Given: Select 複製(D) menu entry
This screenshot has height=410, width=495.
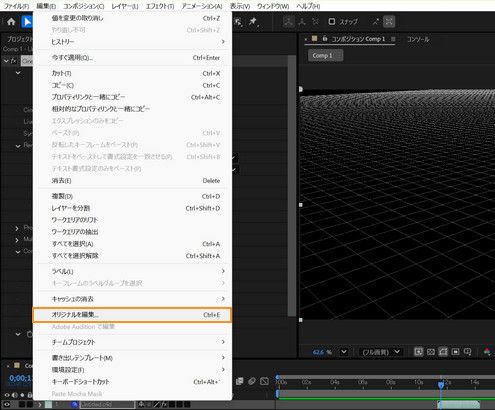Looking at the screenshot, I should (x=133, y=196).
